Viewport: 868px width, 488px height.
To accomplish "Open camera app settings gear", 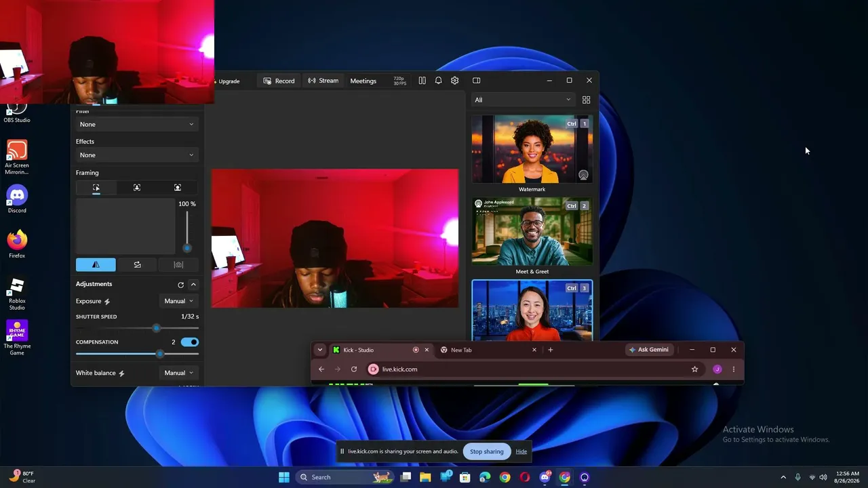I will [454, 81].
